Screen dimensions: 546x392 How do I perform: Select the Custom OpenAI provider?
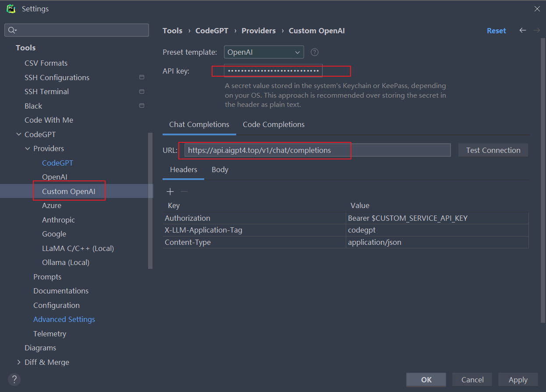click(68, 191)
